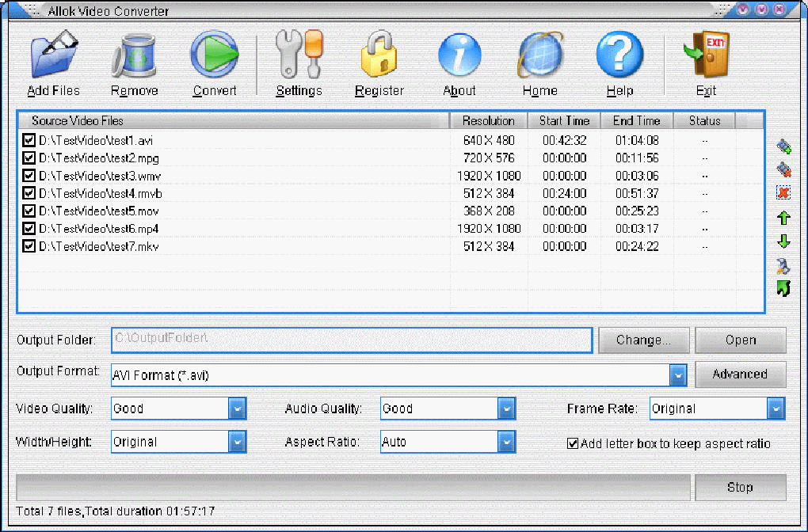
Task: Deselect the test5.mov checkbox
Action: pyautogui.click(x=29, y=211)
